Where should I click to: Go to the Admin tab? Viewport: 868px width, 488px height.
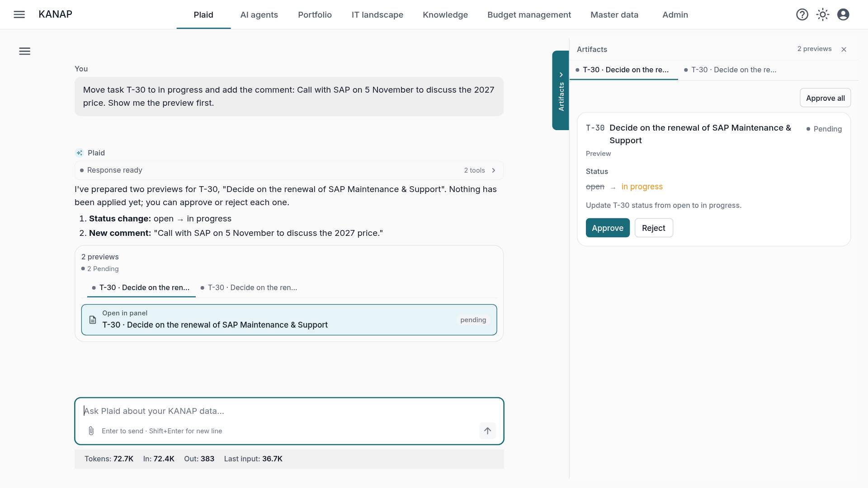click(x=675, y=14)
